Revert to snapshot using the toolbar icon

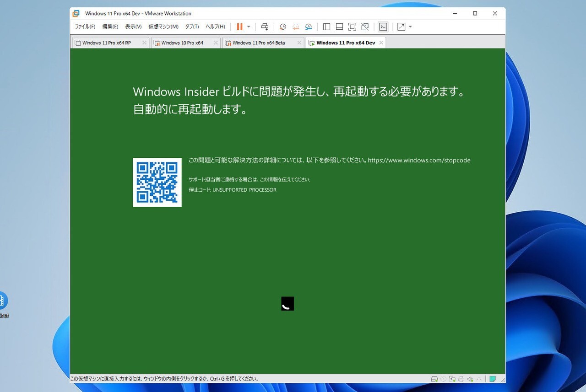click(296, 27)
